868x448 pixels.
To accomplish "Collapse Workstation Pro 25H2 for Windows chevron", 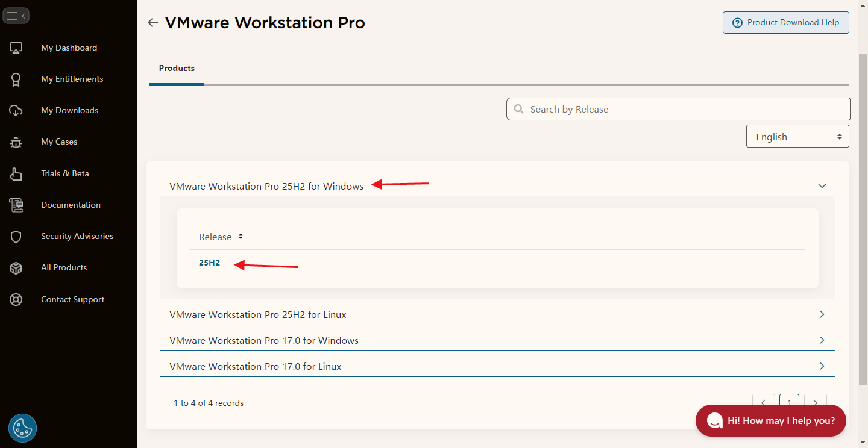I will point(822,186).
